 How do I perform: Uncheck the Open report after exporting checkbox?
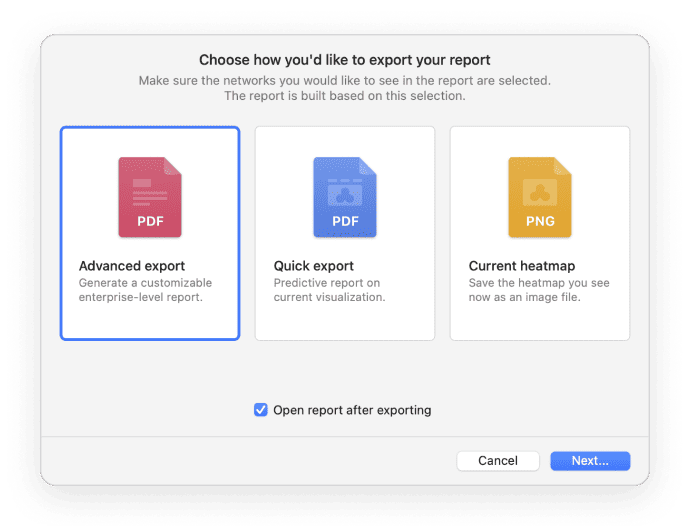261,410
